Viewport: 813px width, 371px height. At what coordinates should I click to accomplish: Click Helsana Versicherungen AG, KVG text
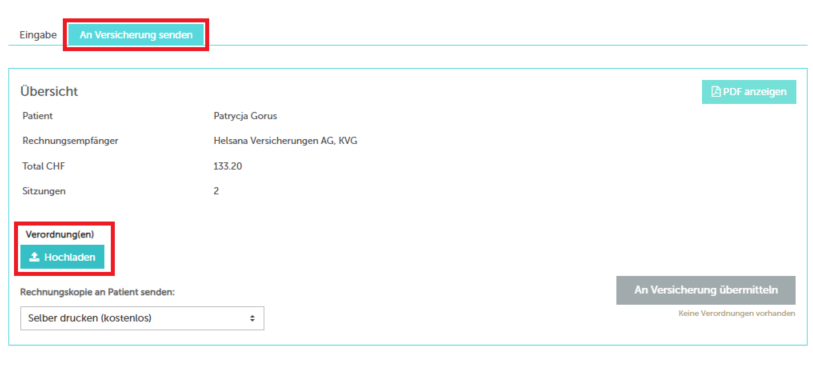[285, 141]
